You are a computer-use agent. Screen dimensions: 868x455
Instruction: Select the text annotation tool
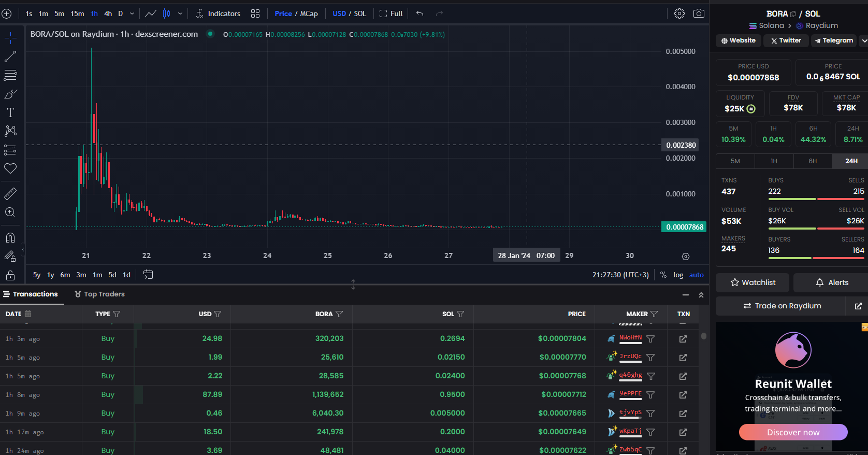pos(10,112)
